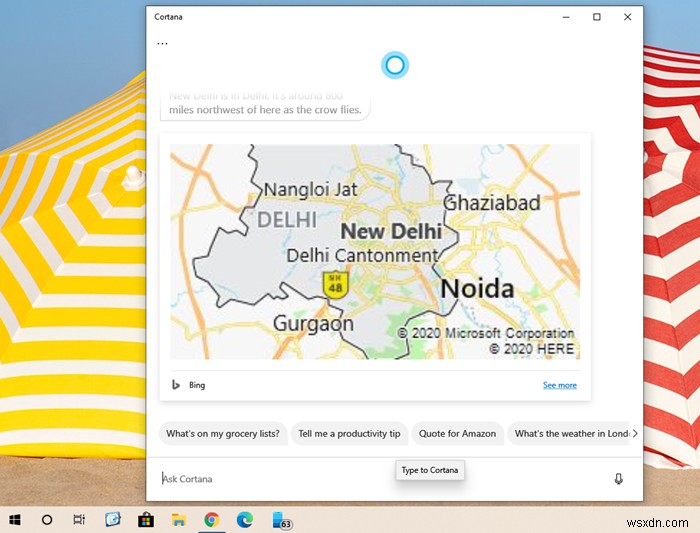
Task: Click the Cortana listening circle icon
Action: tap(395, 65)
